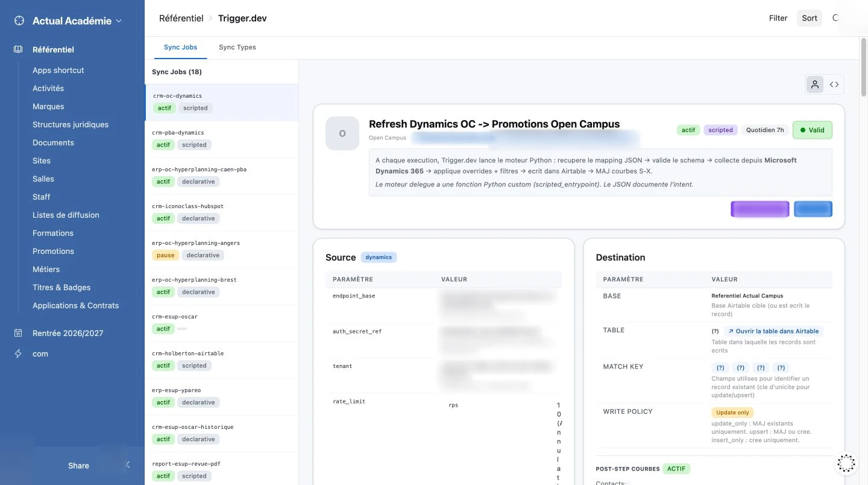Open Titres & Badges in the sidebar
The image size is (868, 485).
tap(61, 287)
